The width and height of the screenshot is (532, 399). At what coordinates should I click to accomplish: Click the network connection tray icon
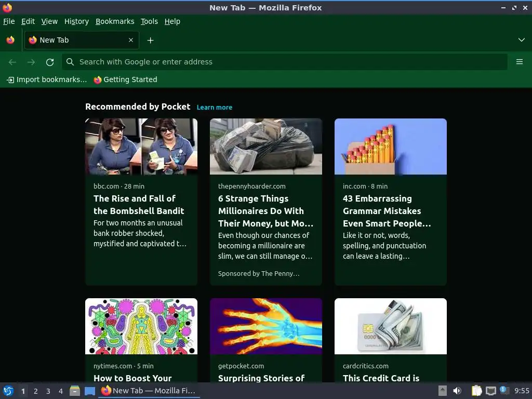coord(490,391)
